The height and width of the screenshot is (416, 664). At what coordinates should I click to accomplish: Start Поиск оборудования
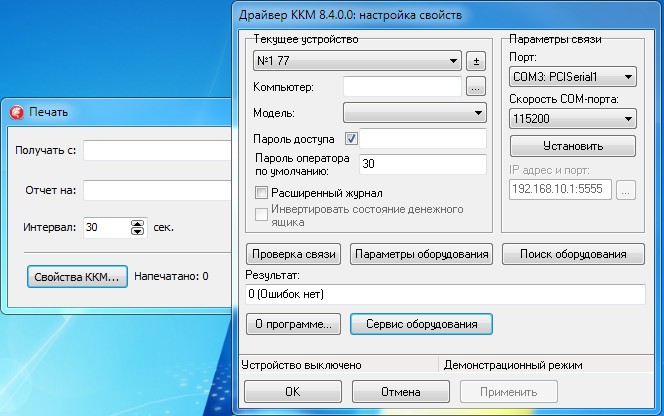573,254
